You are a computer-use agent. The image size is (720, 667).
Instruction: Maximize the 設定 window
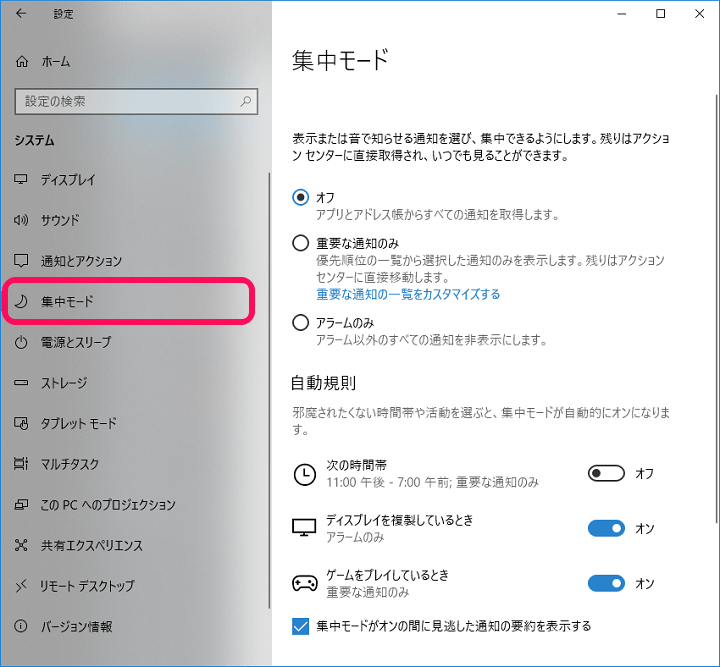[x=660, y=14]
